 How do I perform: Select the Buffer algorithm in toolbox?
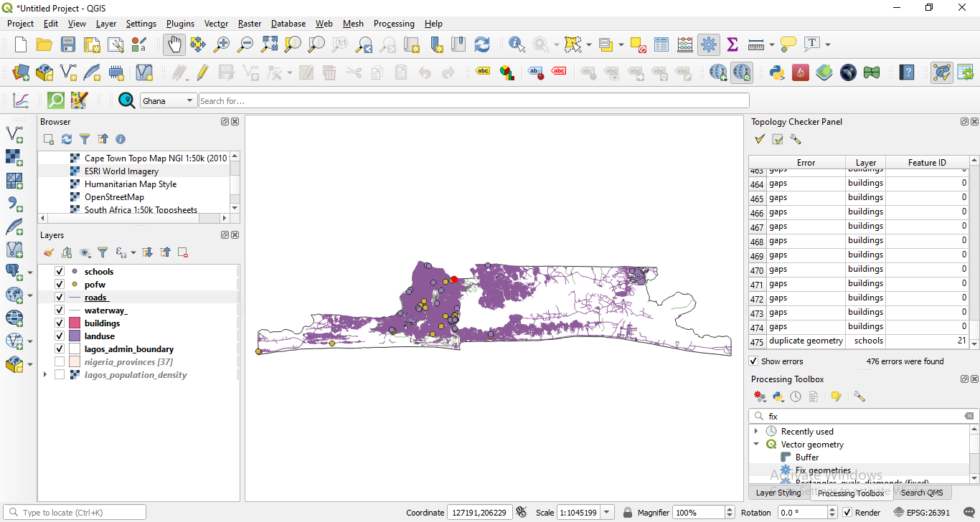807,457
